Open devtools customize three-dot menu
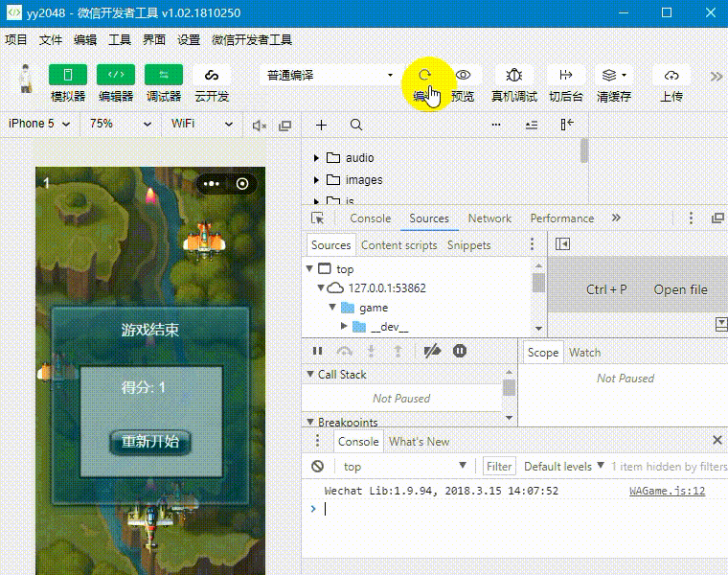728x575 pixels. point(691,218)
